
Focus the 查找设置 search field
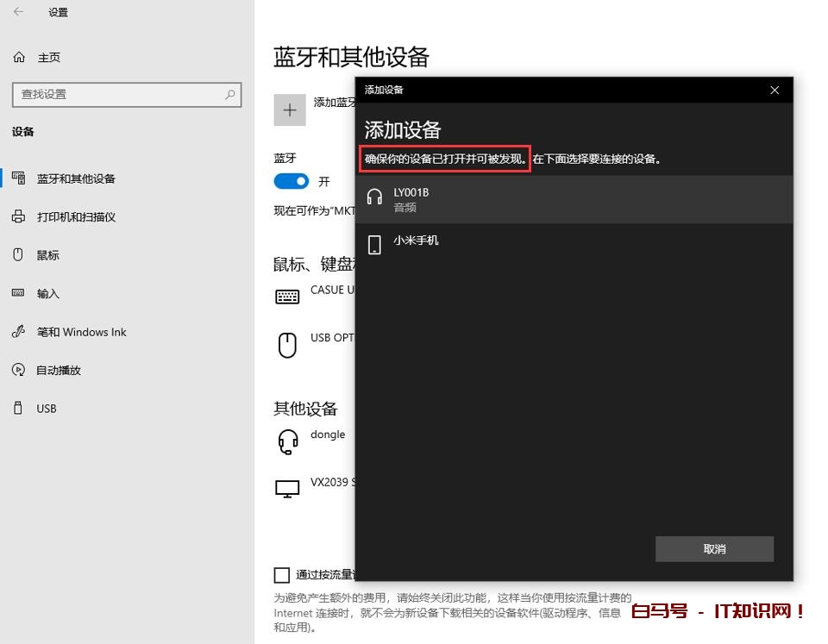click(x=116, y=94)
